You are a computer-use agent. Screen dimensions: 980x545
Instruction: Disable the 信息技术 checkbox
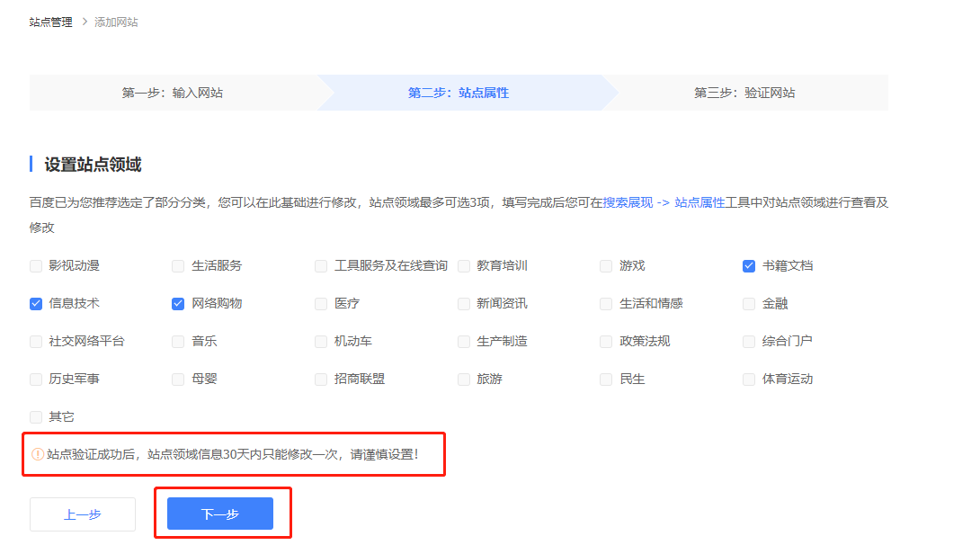point(35,303)
